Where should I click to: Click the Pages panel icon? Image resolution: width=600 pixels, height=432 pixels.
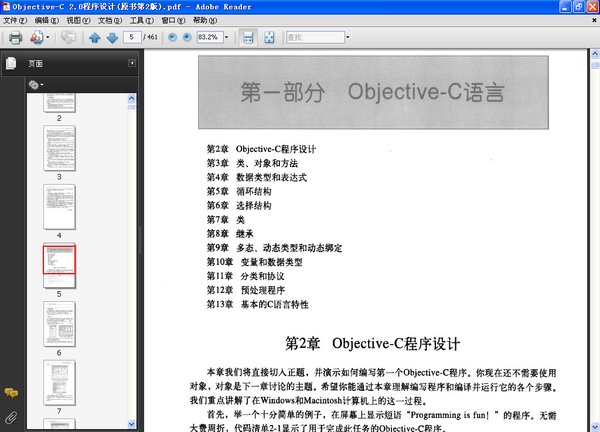11,63
